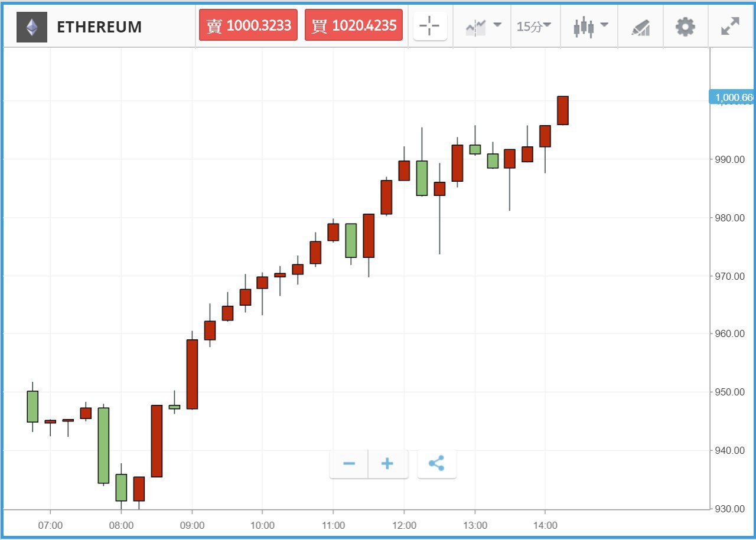This screenshot has width=756, height=540.
Task: Zoom out the chart with the minus button
Action: 348,464
